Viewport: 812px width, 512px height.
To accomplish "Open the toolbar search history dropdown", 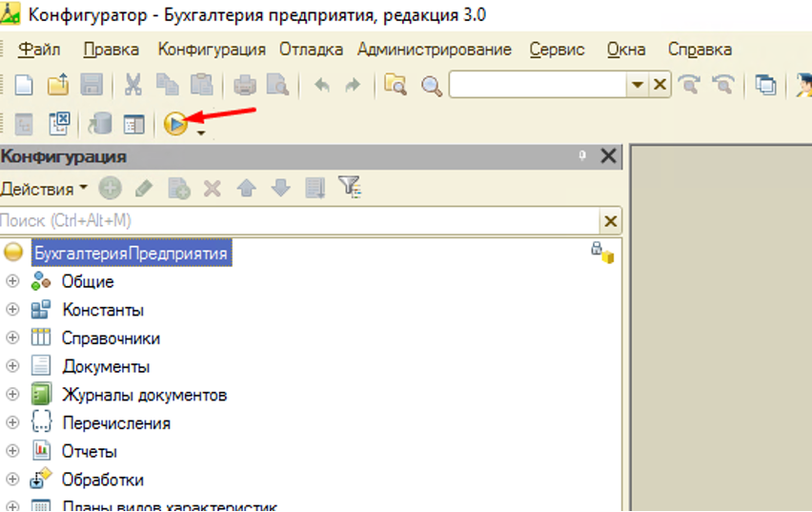I will click(638, 85).
